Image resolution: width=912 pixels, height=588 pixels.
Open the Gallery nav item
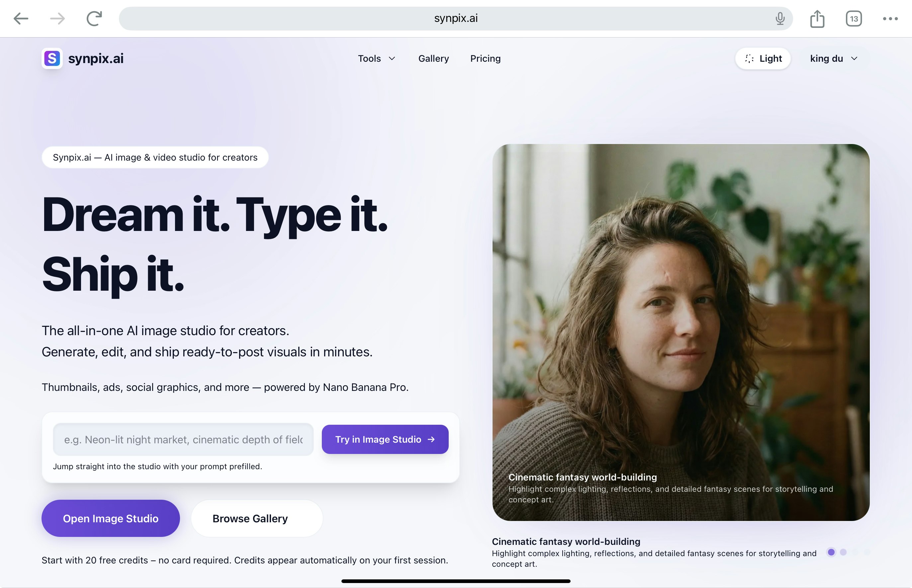tap(433, 58)
